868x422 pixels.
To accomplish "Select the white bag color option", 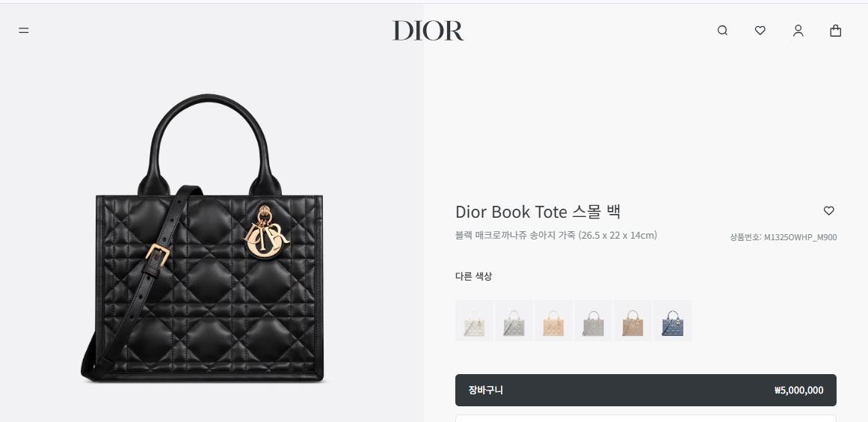I will pos(475,321).
